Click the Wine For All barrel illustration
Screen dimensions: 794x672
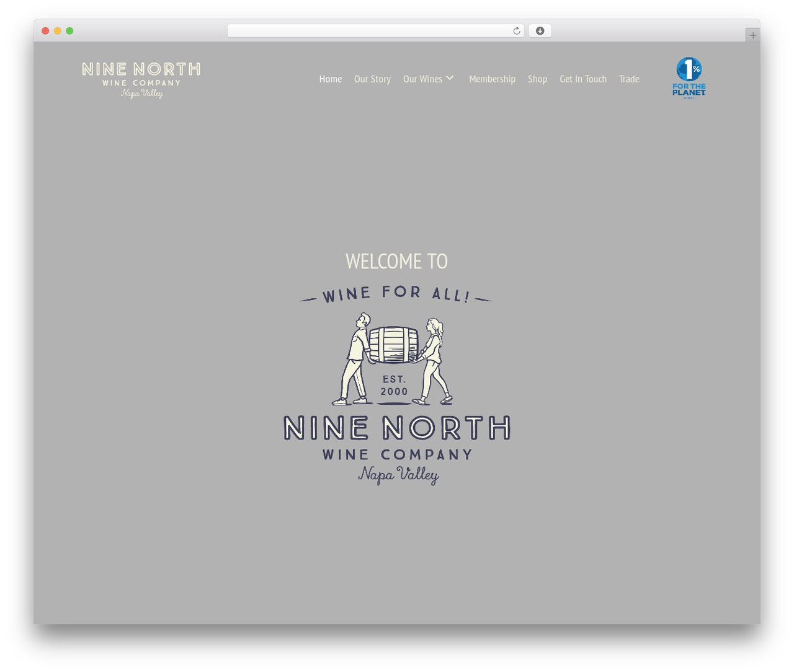tap(396, 384)
